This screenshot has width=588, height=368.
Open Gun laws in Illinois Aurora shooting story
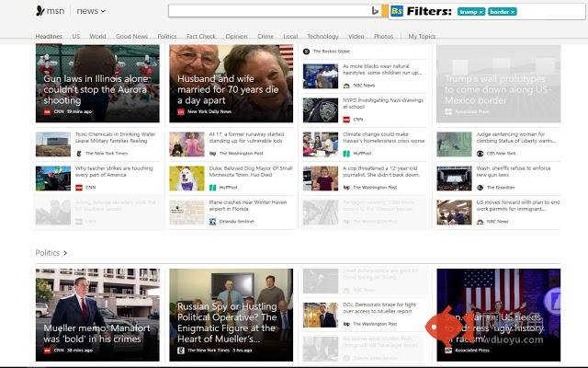tap(97, 84)
